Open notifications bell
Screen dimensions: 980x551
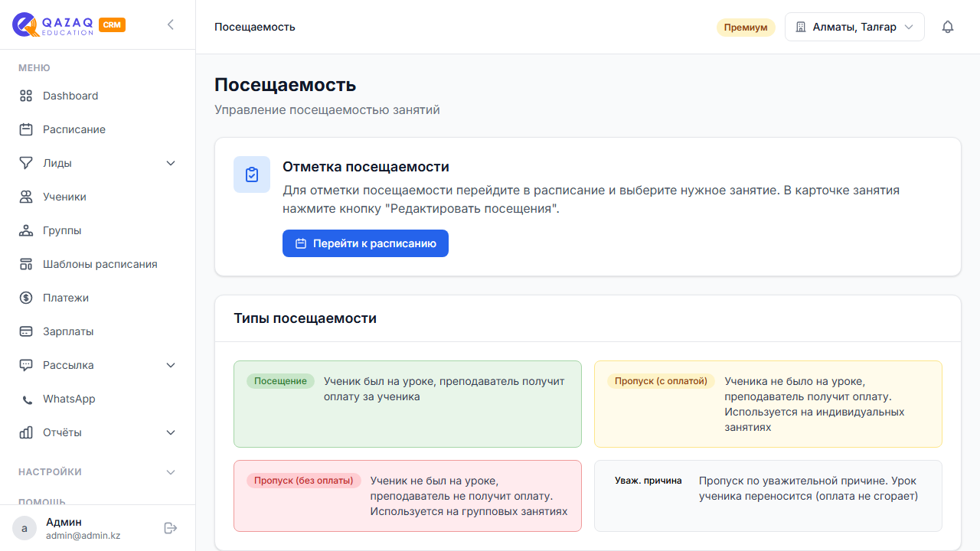[x=948, y=27]
